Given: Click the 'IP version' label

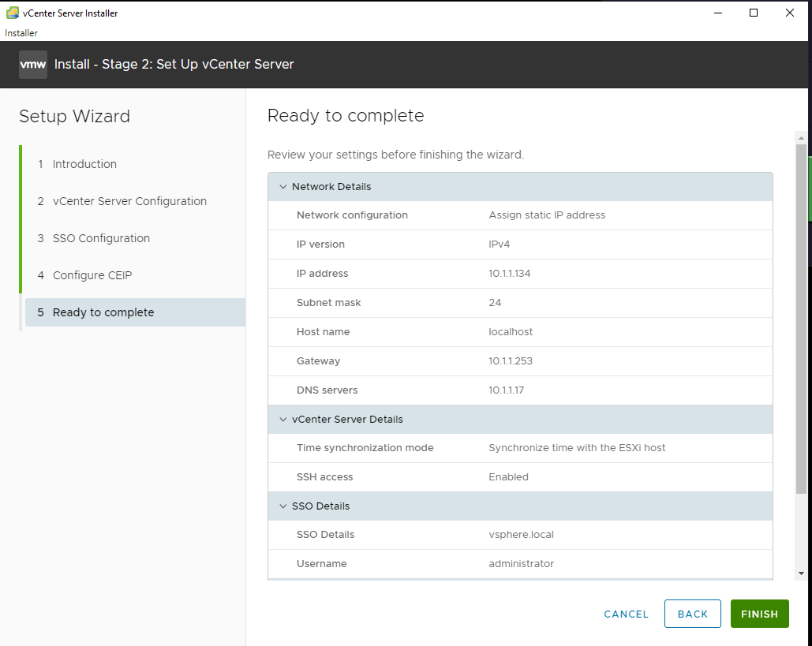Looking at the screenshot, I should [320, 245].
